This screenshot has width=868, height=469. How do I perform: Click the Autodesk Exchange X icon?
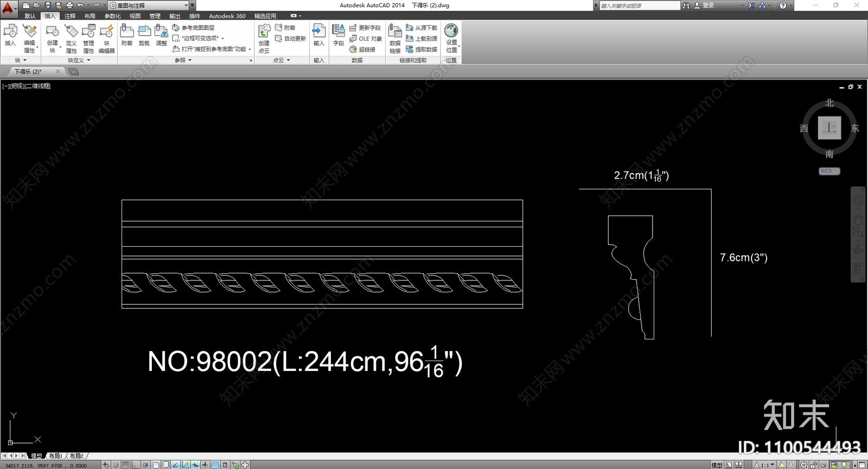coord(751,5)
